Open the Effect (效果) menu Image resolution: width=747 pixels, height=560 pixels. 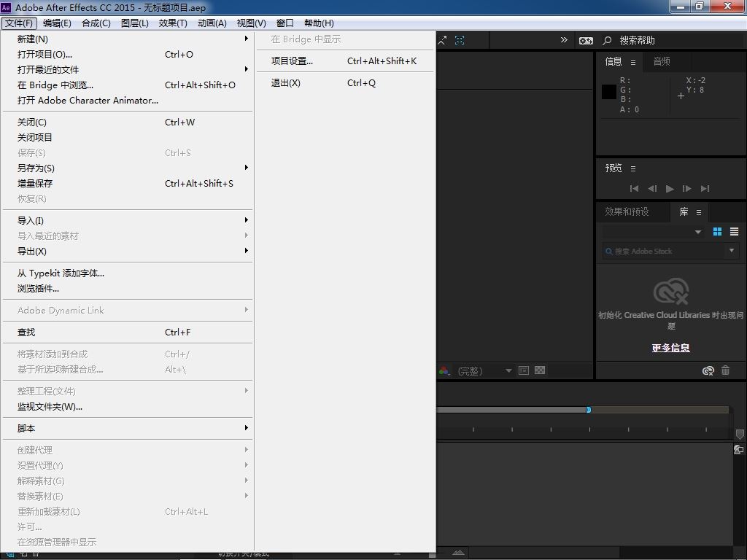(x=173, y=23)
